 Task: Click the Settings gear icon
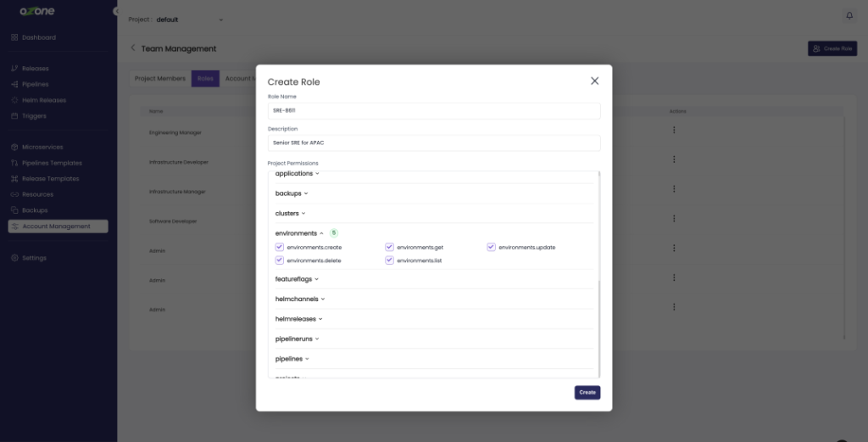[x=14, y=258]
